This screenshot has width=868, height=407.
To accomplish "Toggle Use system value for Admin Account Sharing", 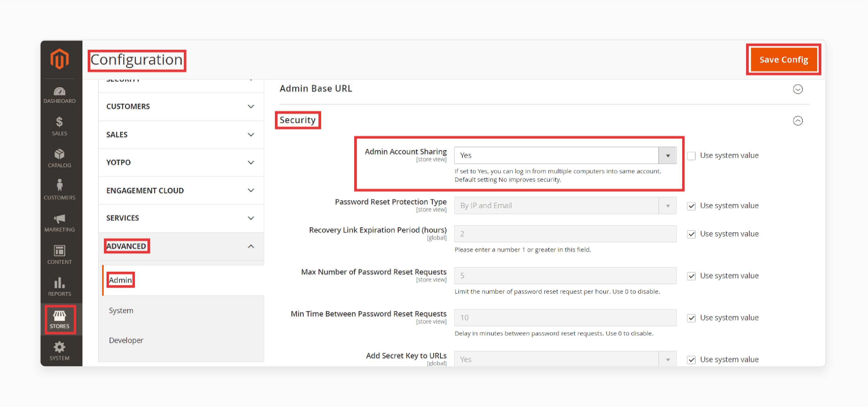I will pyautogui.click(x=691, y=156).
